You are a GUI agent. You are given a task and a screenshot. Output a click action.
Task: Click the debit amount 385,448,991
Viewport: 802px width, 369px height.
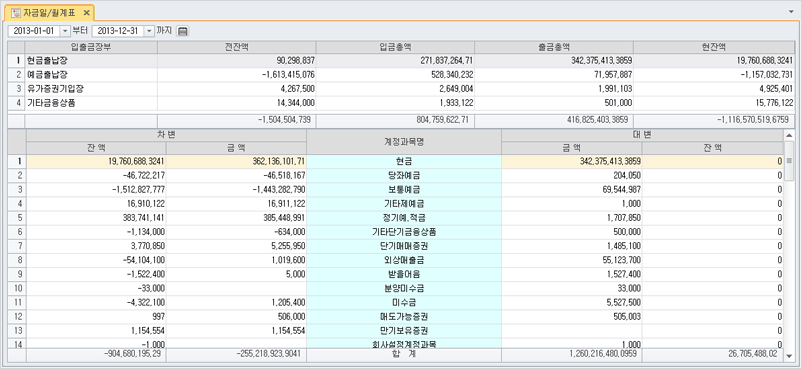click(283, 218)
